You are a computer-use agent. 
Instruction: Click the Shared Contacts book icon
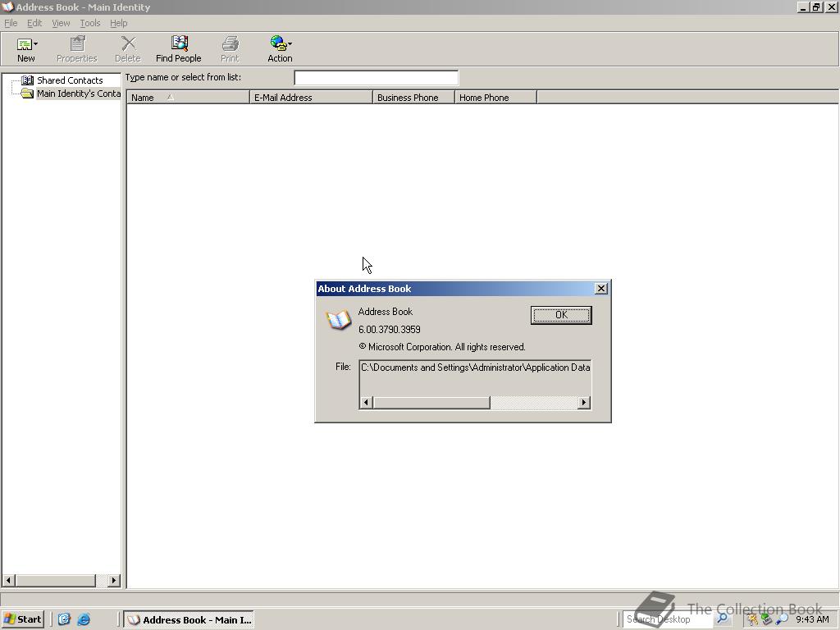coord(27,80)
